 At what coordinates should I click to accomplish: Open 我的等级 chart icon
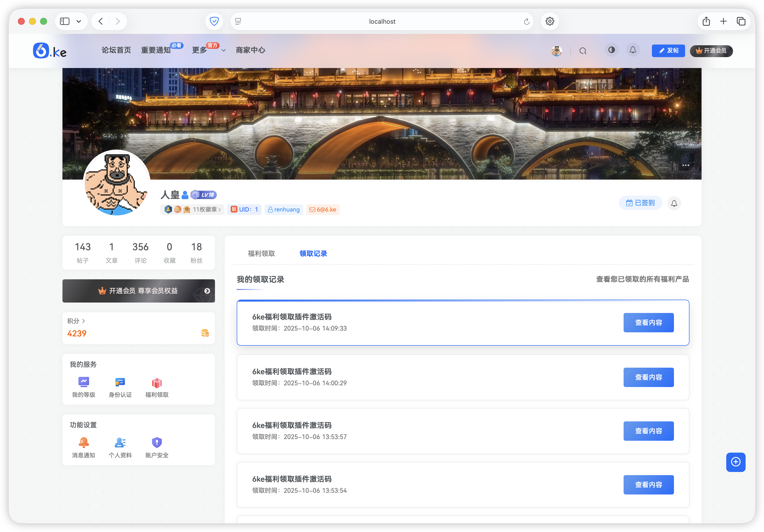point(84,382)
